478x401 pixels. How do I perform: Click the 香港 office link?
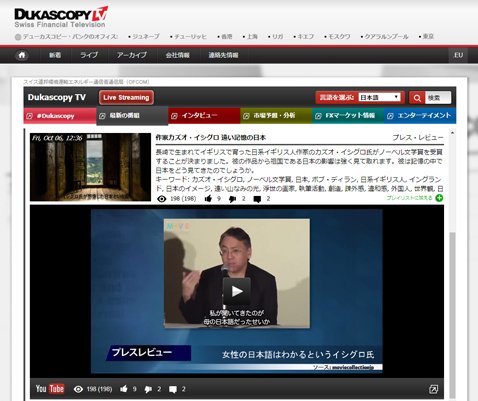pyautogui.click(x=227, y=36)
